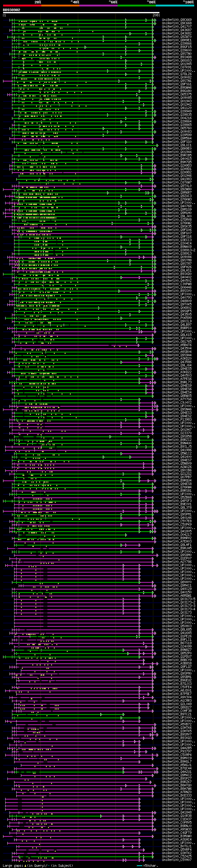
Task: Click the UniRef100_O81765 label
Action: [x=177, y=342]
